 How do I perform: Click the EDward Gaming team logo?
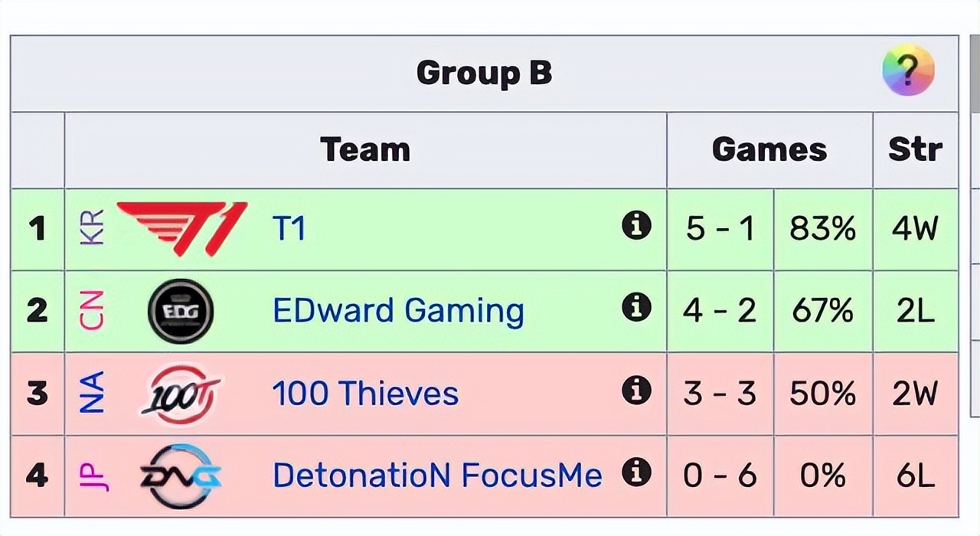coord(180,310)
